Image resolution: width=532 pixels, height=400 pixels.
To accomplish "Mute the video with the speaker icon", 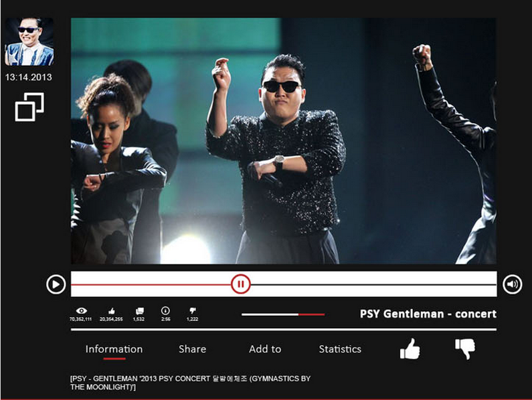I will 512,284.
